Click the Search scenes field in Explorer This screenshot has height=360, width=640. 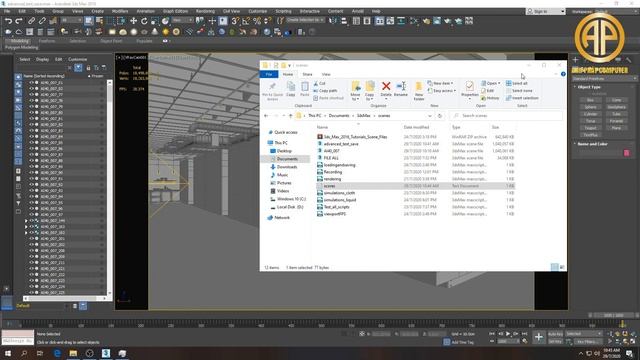tap(506, 116)
